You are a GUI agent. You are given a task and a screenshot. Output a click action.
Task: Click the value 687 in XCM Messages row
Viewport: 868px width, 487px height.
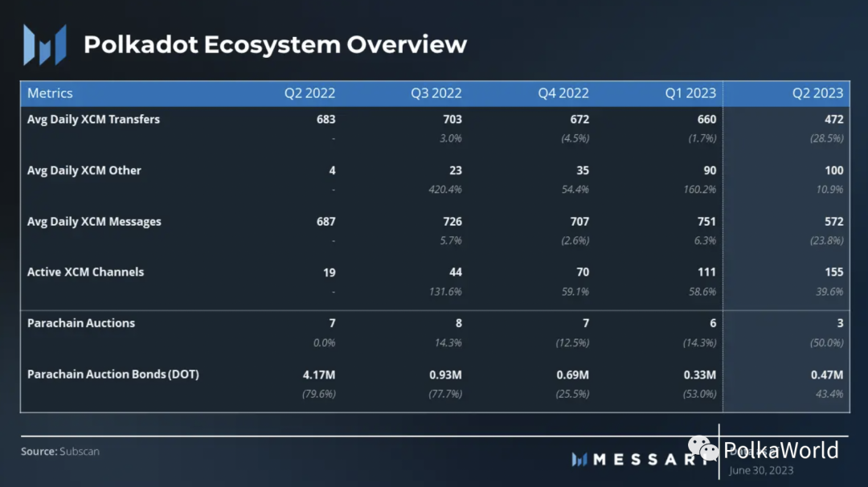tap(325, 221)
